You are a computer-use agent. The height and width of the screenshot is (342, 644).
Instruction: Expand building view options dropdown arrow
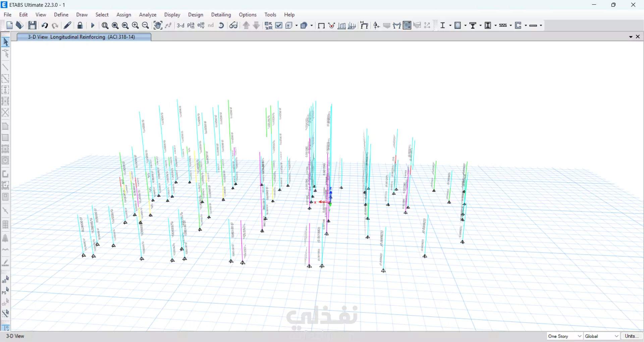[297, 25]
